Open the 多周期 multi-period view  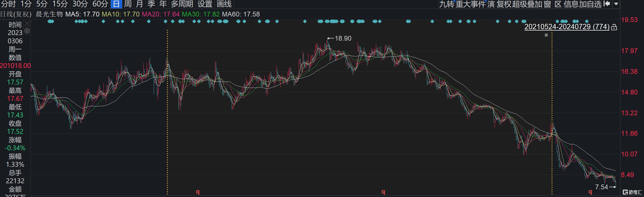pos(182,4)
